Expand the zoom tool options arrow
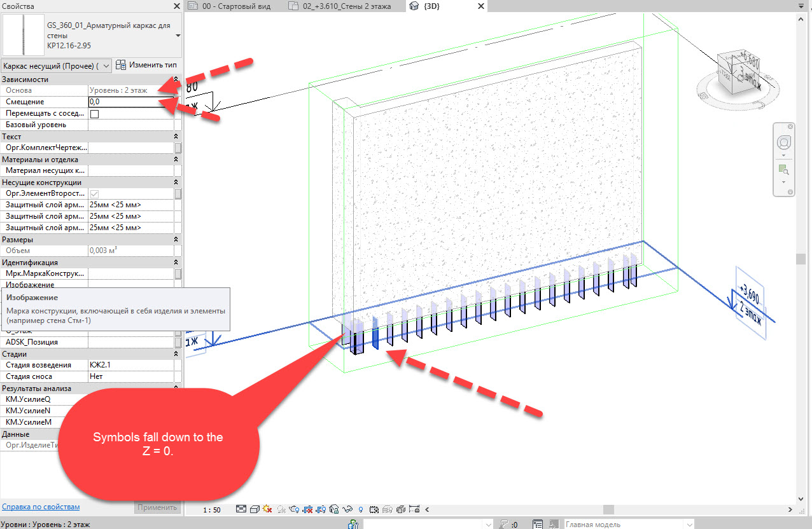Screen dimensions: 812x529 [784, 182]
